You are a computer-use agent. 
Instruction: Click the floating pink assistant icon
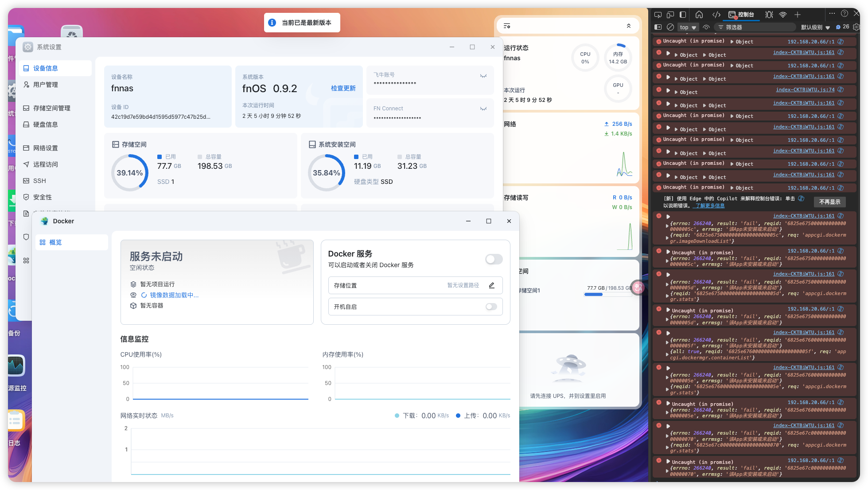(638, 288)
